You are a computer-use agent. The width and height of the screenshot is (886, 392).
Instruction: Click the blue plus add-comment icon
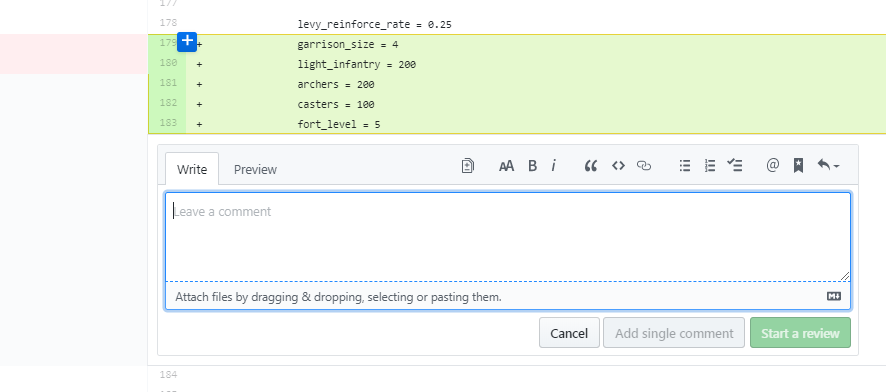[x=187, y=42]
